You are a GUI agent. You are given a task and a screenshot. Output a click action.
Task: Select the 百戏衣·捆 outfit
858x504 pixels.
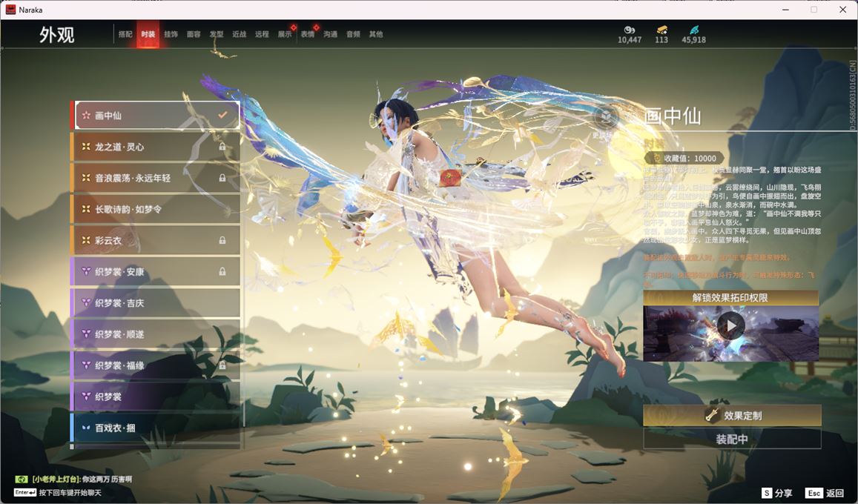tap(156, 428)
